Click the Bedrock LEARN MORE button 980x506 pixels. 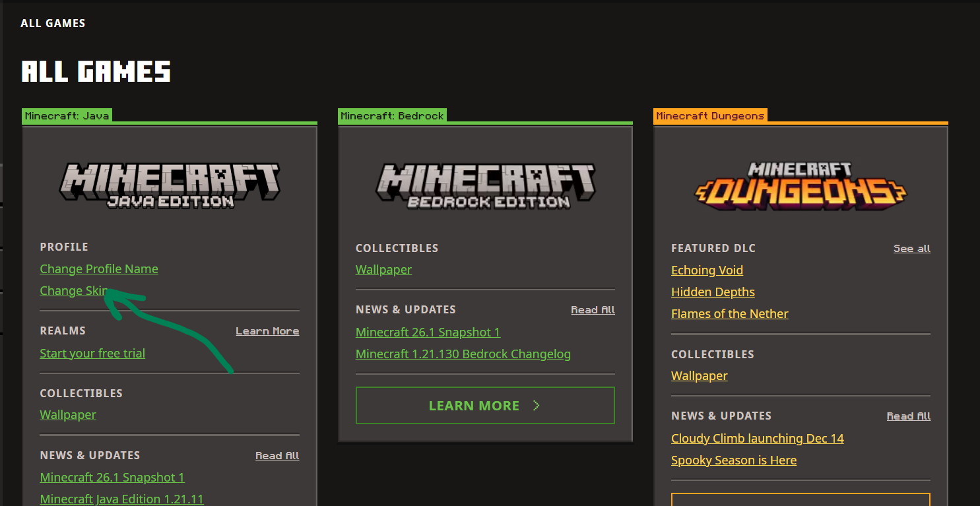tap(485, 405)
